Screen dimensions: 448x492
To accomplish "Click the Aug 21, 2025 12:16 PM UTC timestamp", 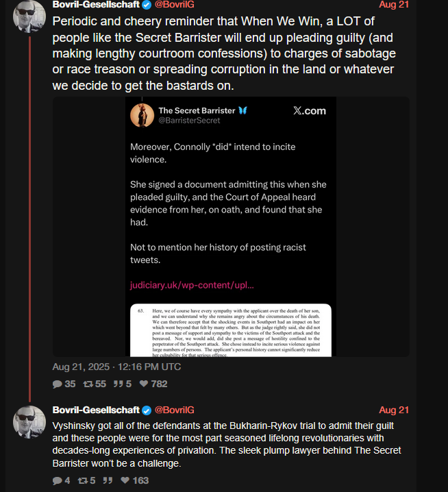I will click(116, 367).
